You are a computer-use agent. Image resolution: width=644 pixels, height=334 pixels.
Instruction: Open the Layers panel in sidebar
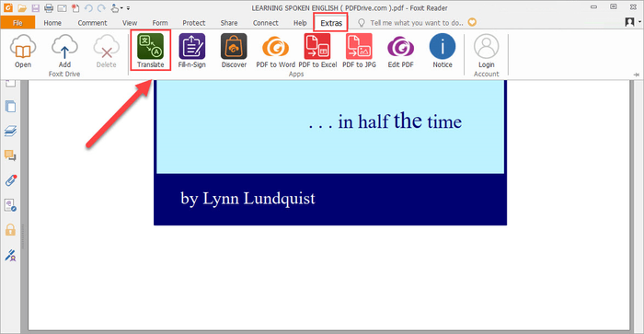point(10,131)
